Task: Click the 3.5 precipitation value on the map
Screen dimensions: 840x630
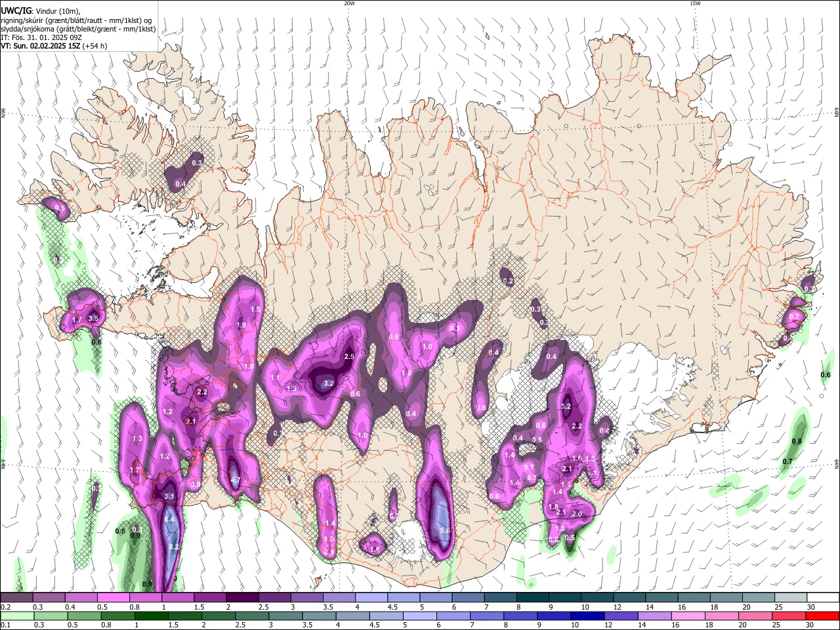Action: (x=93, y=318)
